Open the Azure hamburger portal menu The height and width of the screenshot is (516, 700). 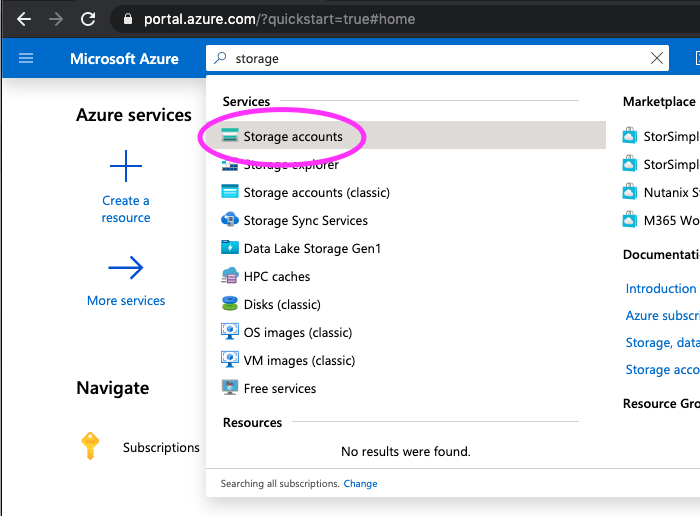tap(26, 58)
